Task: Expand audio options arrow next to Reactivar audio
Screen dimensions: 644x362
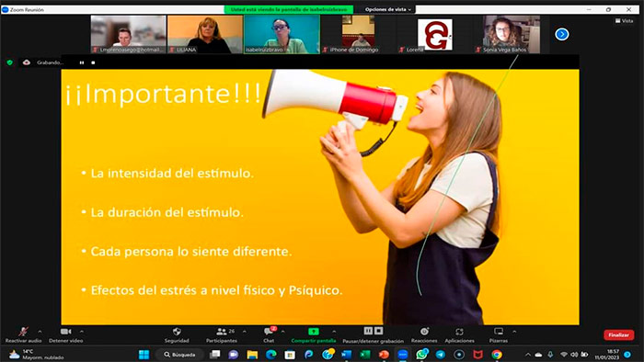Action: click(40, 332)
